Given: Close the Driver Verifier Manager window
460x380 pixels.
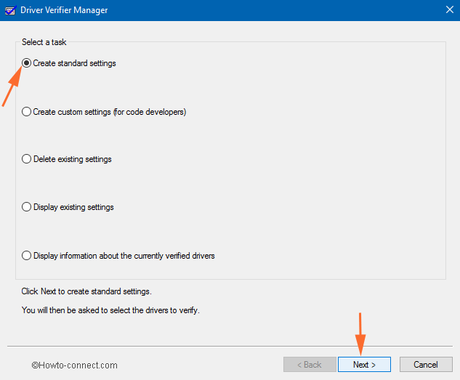Looking at the screenshot, I should pos(450,10).
